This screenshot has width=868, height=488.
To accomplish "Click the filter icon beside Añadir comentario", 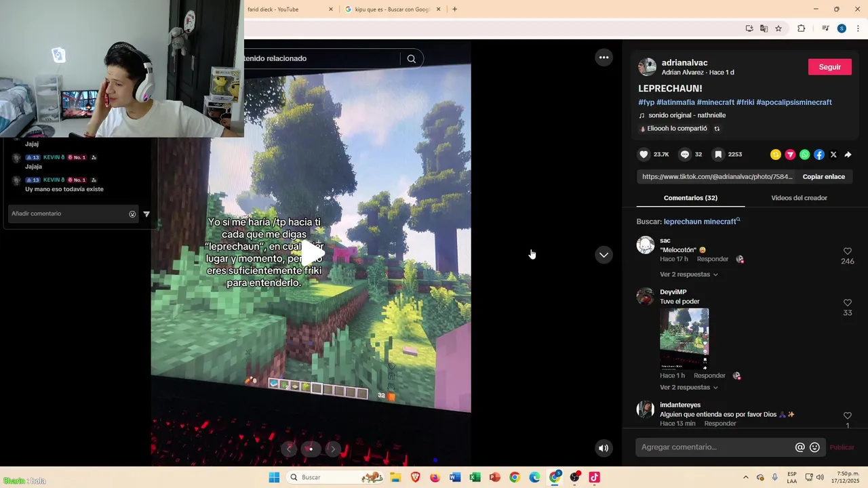I will tap(146, 214).
